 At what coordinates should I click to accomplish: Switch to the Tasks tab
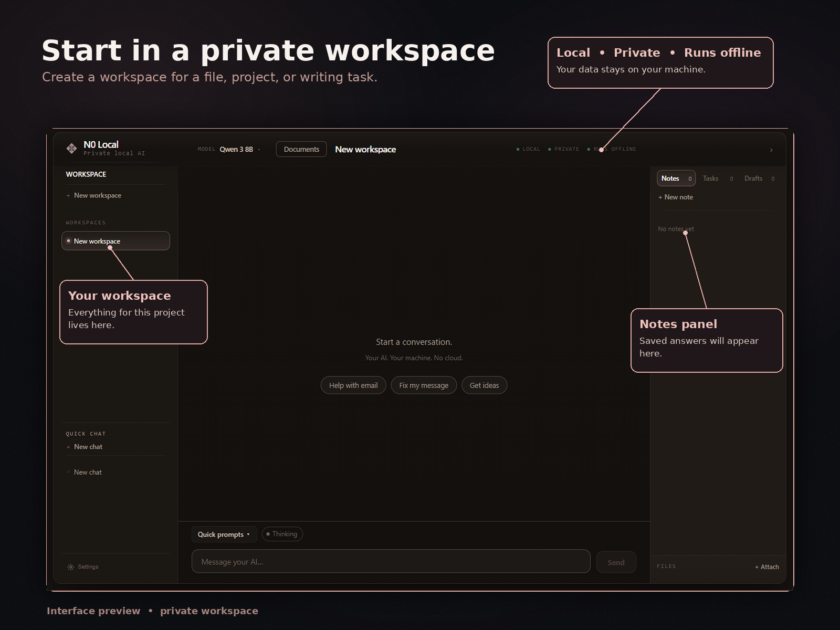coord(717,178)
